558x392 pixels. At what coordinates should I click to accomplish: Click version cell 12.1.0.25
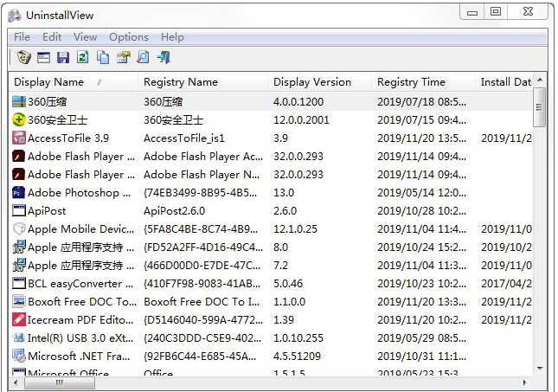point(295,229)
